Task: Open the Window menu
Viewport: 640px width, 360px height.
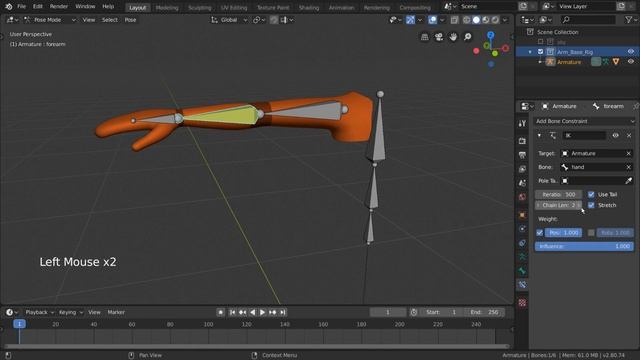Action: click(x=85, y=7)
